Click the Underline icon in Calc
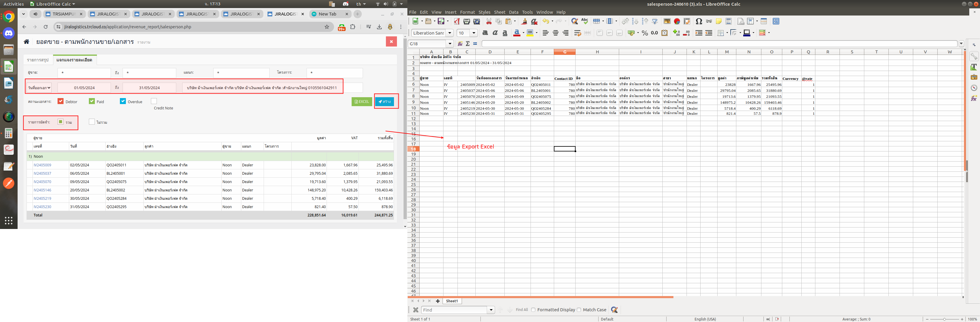The height and width of the screenshot is (322, 980). click(x=505, y=33)
